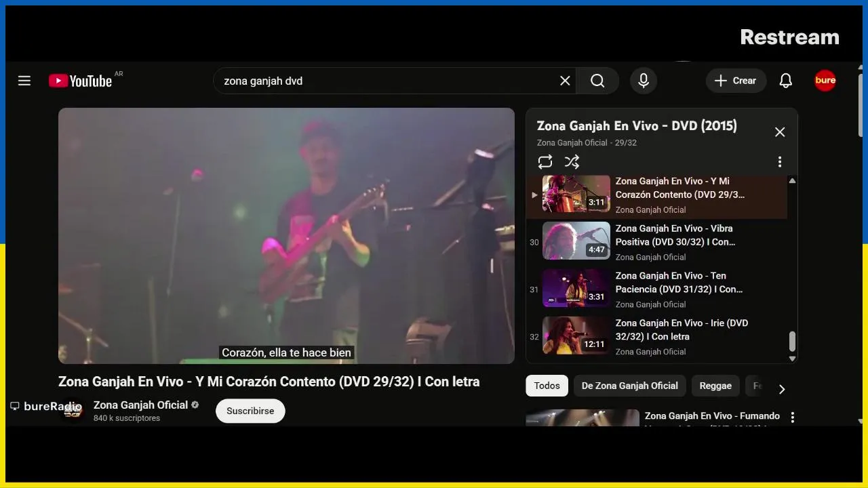Screen dimensions: 868x488
Task: Open the Crear upload menu
Action: click(x=736, y=81)
